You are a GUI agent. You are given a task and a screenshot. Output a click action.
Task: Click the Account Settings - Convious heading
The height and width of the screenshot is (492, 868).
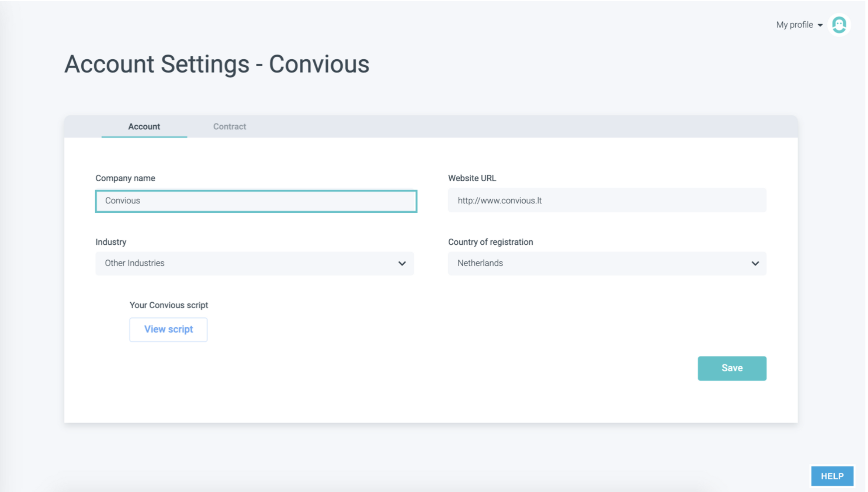218,64
